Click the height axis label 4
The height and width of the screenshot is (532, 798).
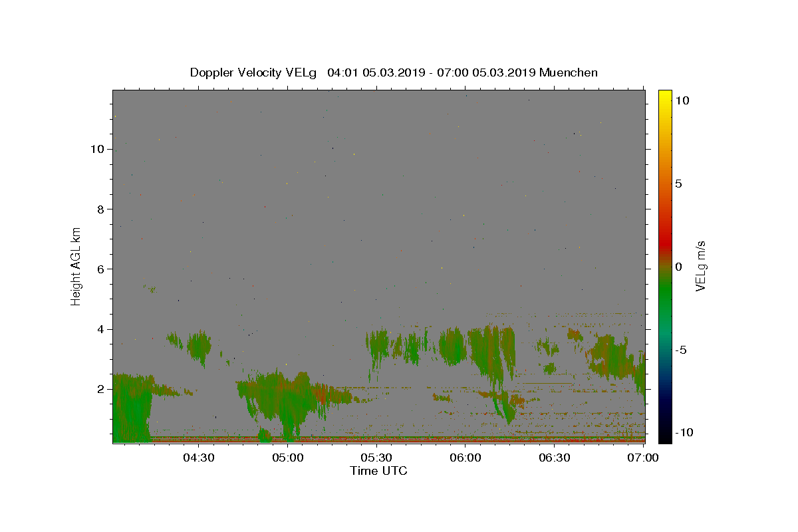[x=101, y=329]
